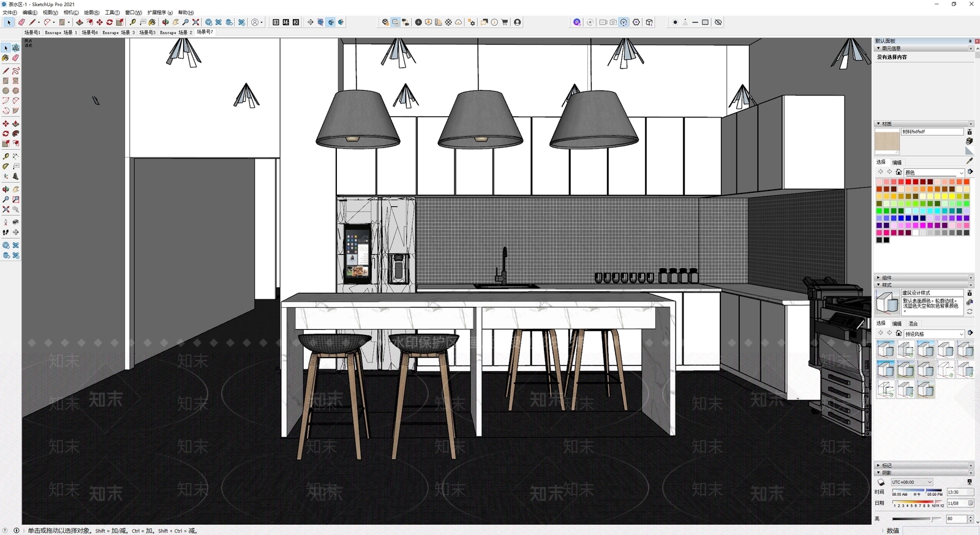Open the 扩展程序 menu
The width and height of the screenshot is (980, 535).
click(159, 12)
